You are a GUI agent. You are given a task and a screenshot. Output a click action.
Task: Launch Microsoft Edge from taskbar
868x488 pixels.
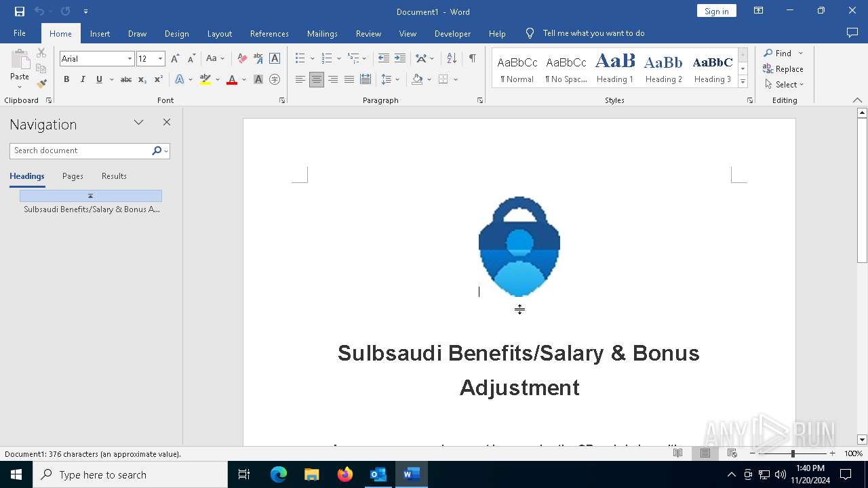(x=279, y=474)
